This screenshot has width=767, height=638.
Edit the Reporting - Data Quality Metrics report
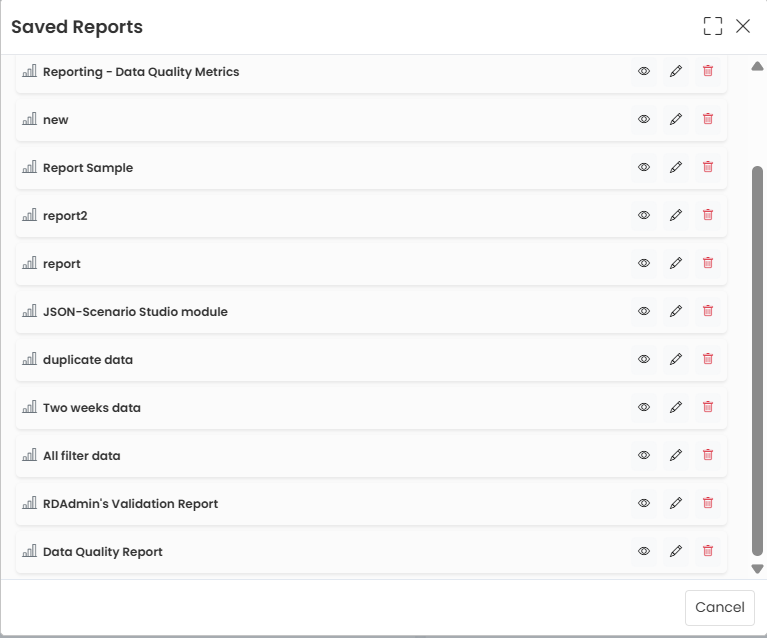point(676,71)
